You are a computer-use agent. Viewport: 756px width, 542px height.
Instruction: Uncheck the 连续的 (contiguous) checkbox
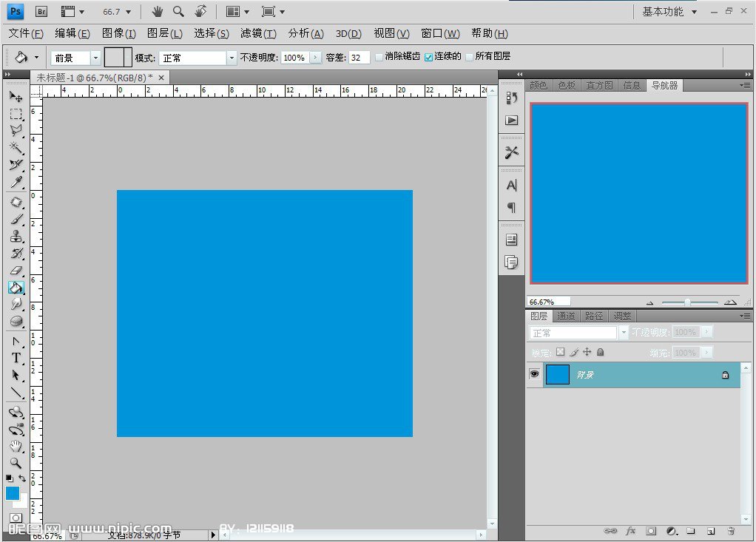(428, 57)
